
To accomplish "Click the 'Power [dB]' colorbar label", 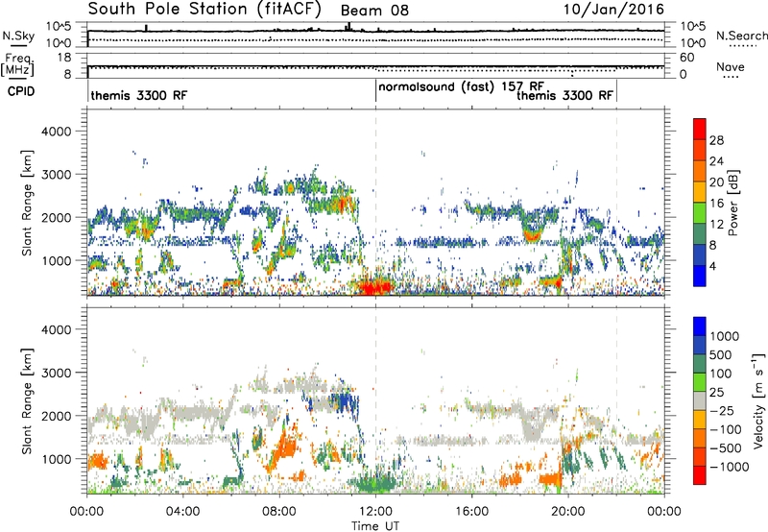I will [733, 203].
